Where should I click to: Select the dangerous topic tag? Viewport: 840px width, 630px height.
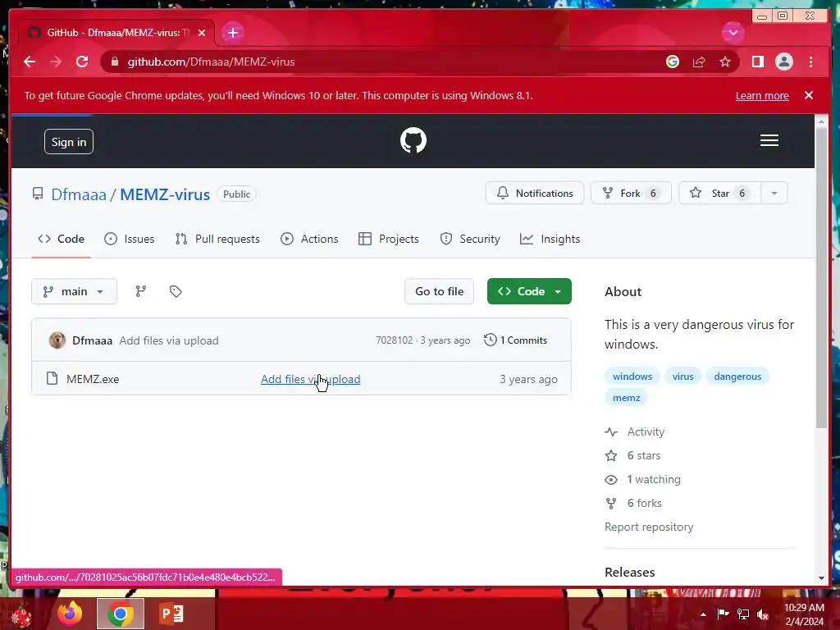click(x=737, y=376)
